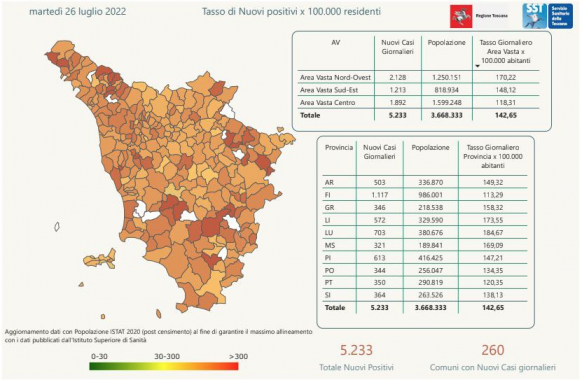Select the AR province row
The width and height of the screenshot is (582, 380).
click(x=425, y=183)
